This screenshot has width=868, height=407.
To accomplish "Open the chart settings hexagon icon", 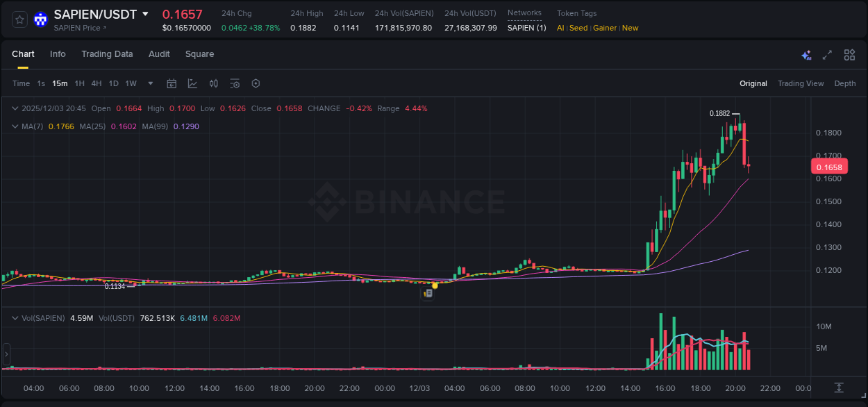I will pos(256,83).
